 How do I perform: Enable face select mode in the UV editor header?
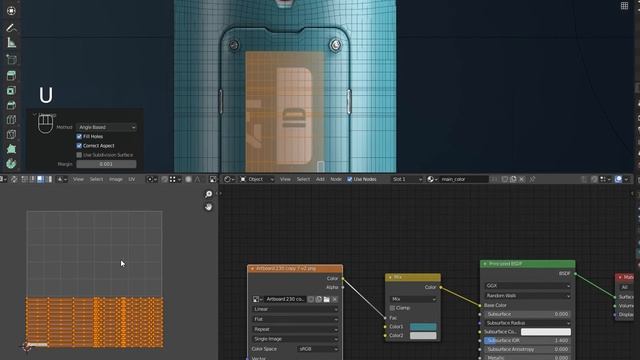coord(40,179)
